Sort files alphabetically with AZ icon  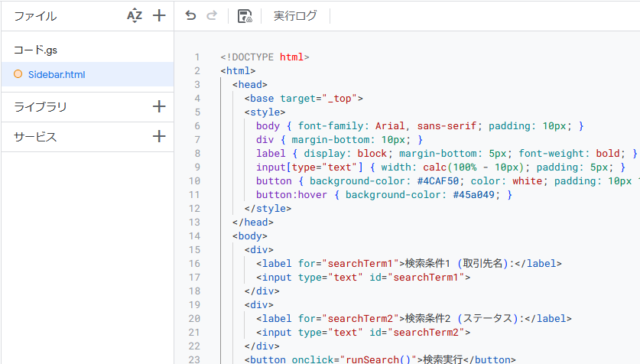135,16
